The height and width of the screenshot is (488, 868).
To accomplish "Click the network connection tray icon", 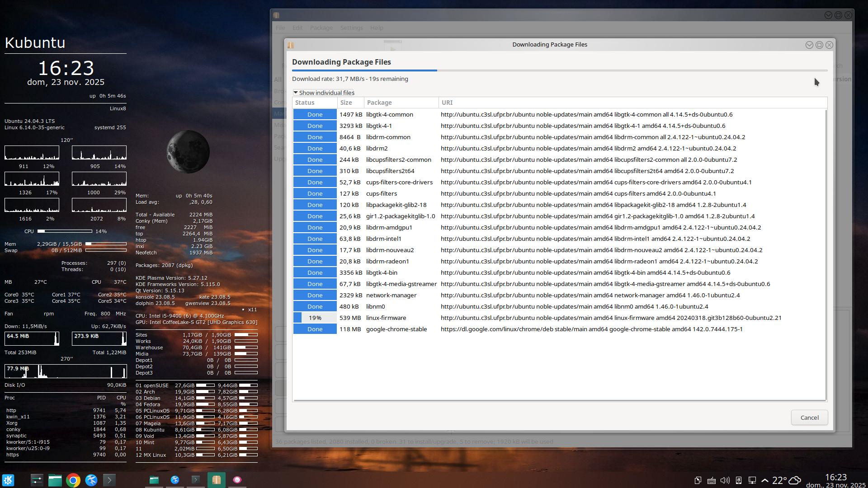I will point(752,480).
